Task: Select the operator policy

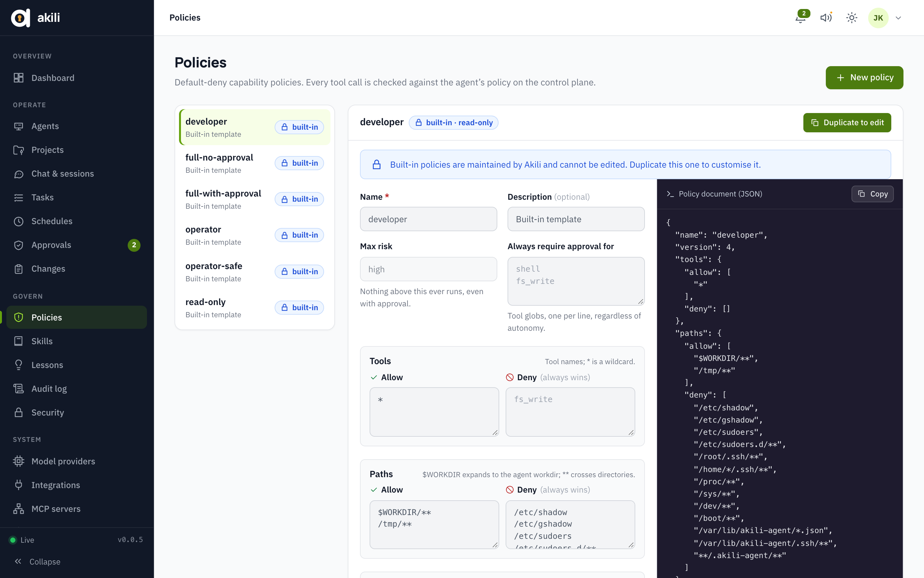Action: [x=255, y=235]
